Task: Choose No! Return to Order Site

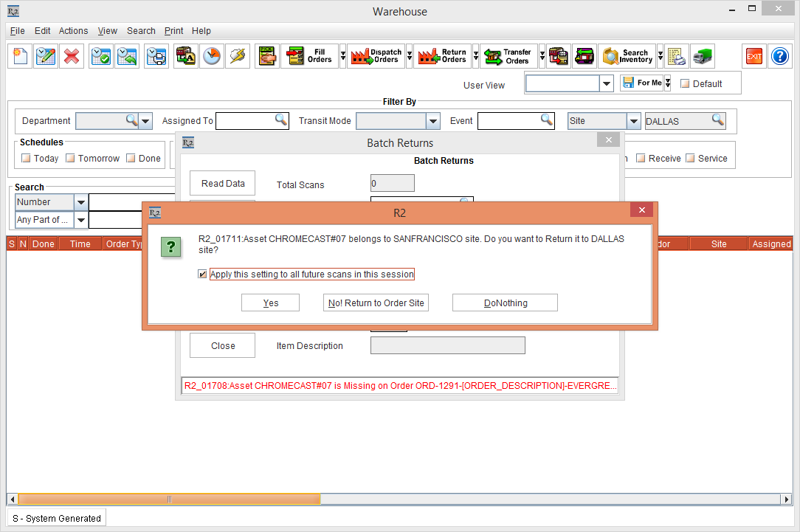Action: [376, 303]
